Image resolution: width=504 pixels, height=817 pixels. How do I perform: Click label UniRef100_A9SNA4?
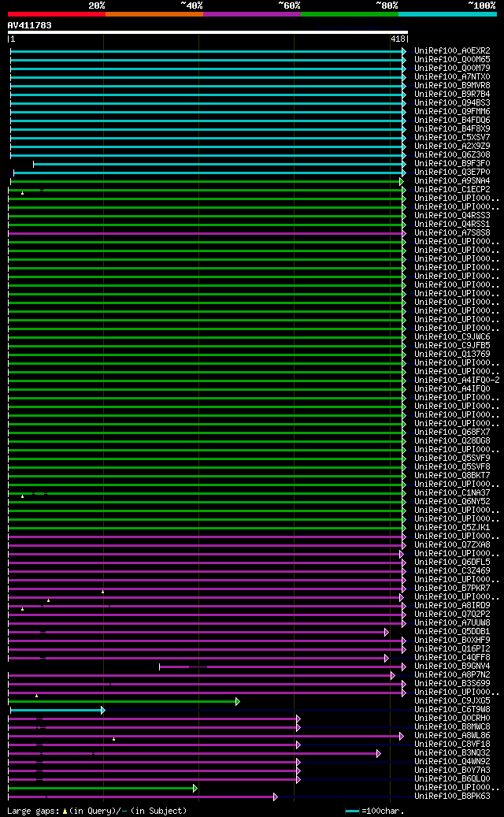click(x=452, y=180)
